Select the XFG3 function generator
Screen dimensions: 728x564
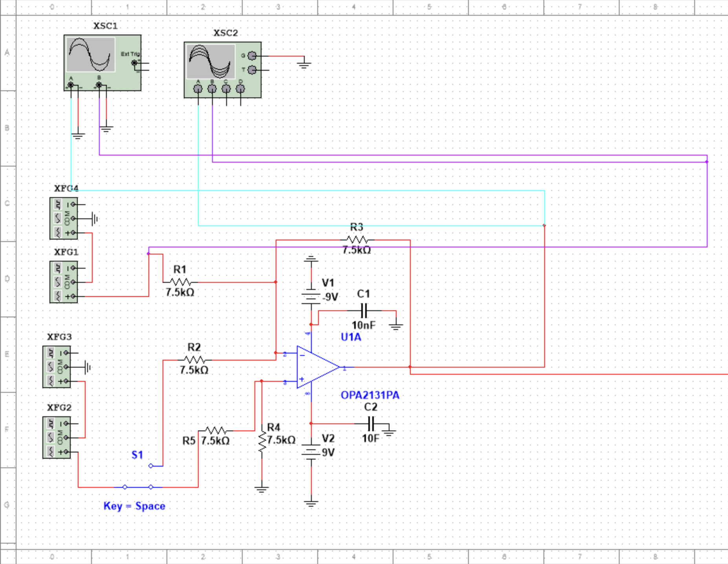pos(57,367)
